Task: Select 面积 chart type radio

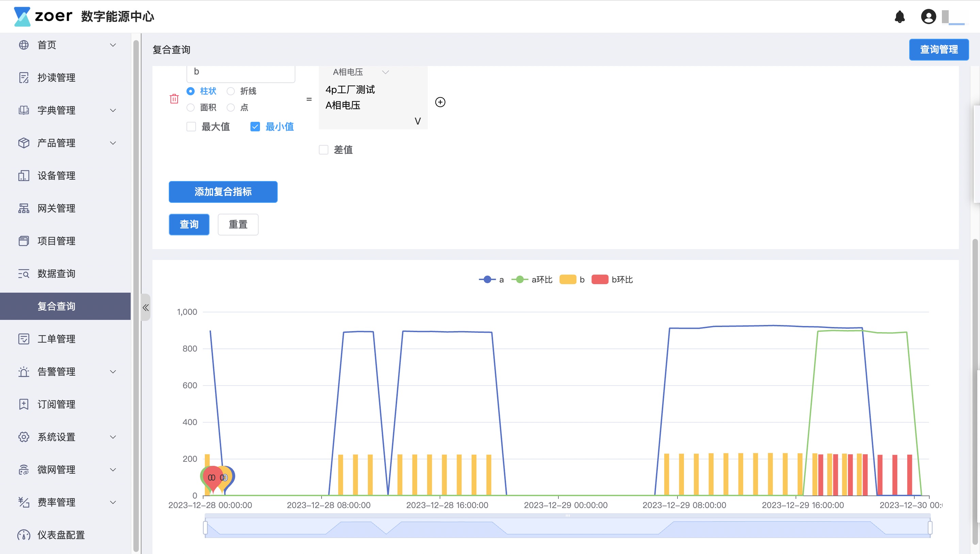Action: tap(191, 108)
